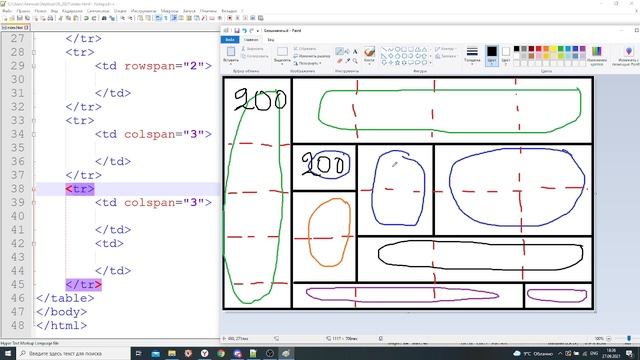Open Rotate dropdown in Paint ribbon
Viewport: 640px width, 360px height.
tap(308, 63)
